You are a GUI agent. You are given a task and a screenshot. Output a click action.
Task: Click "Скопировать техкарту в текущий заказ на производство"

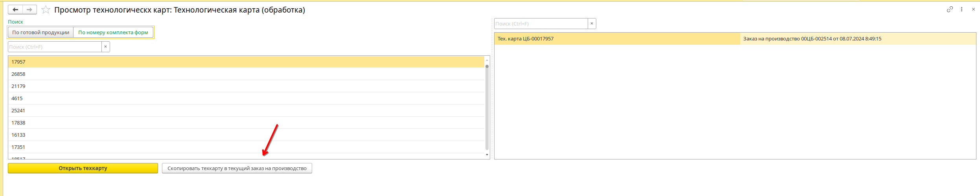(x=237, y=168)
